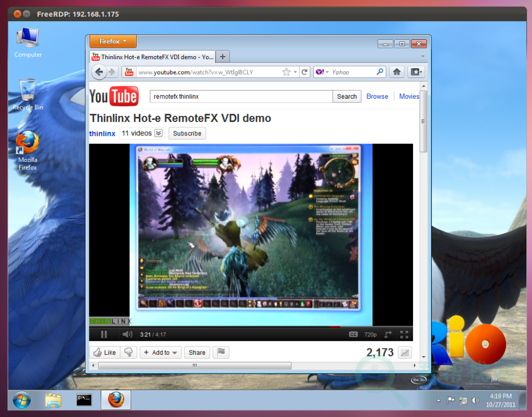The height and width of the screenshot is (417, 532).
Task: Toggle closed captions with the CC button
Action: 353,335
